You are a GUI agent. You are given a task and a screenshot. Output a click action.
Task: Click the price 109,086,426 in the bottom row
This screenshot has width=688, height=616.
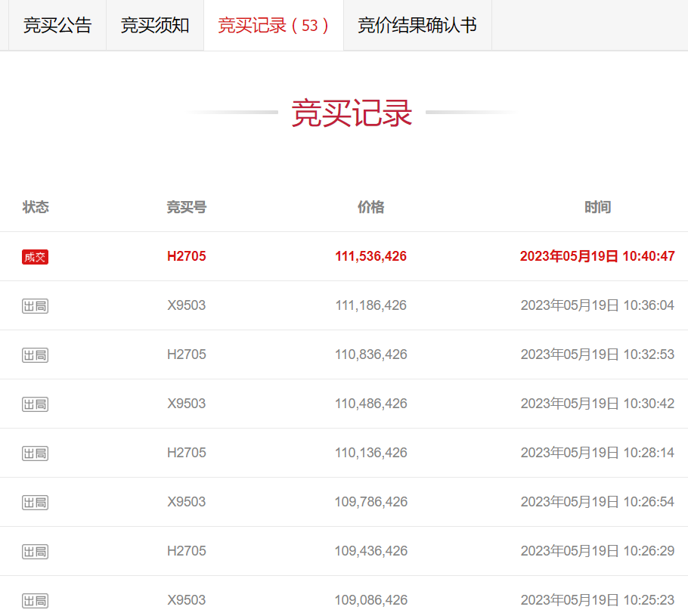click(x=370, y=600)
